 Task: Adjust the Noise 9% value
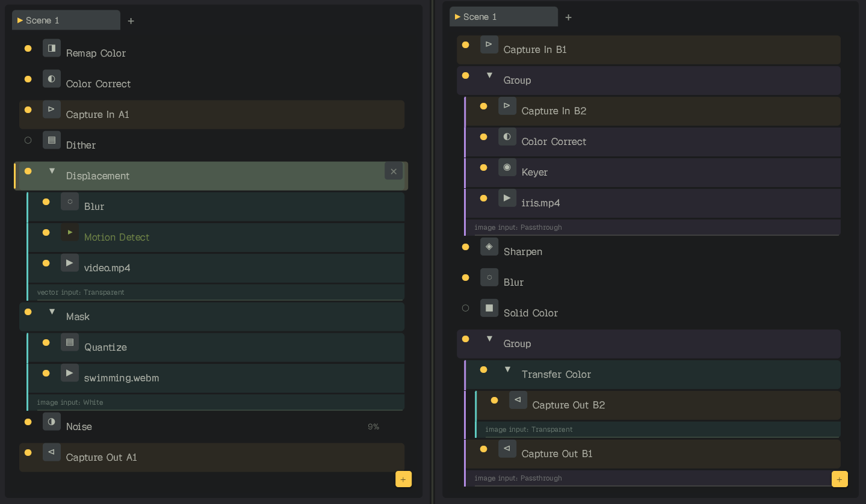[x=373, y=426]
